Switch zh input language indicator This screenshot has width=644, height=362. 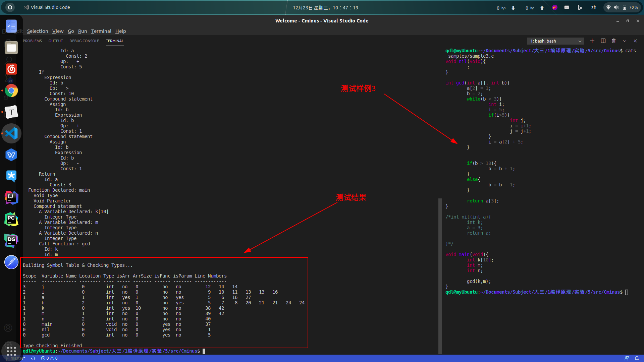coord(594,7)
